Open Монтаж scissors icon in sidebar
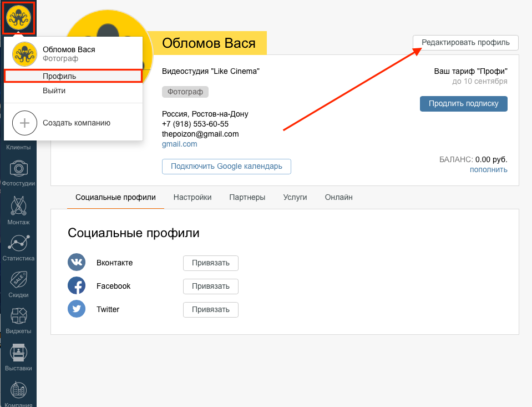This screenshot has height=407, width=532. click(x=19, y=205)
